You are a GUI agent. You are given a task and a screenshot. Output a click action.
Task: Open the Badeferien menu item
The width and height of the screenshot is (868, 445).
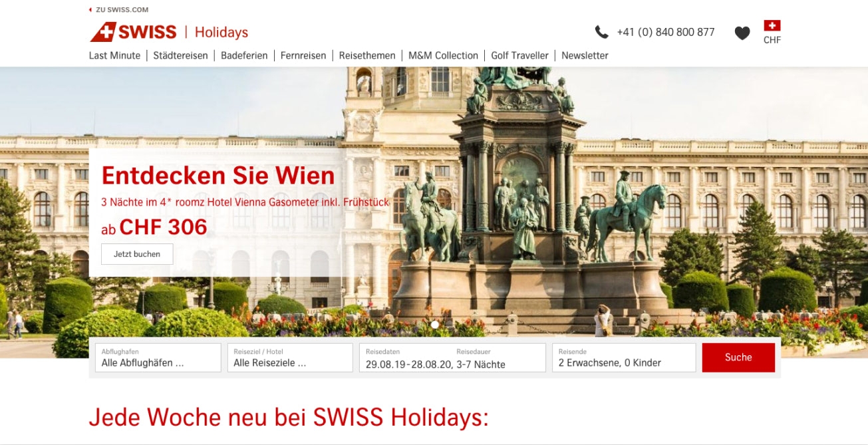244,56
